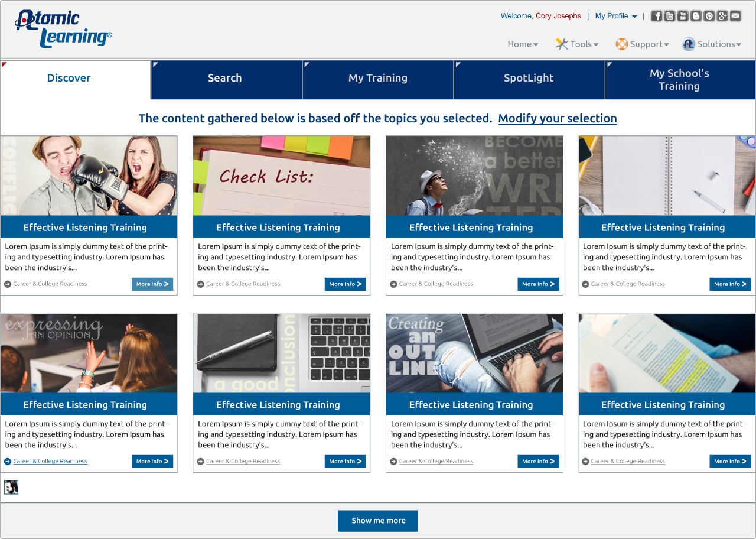Open the Facebook social icon

pyautogui.click(x=656, y=16)
